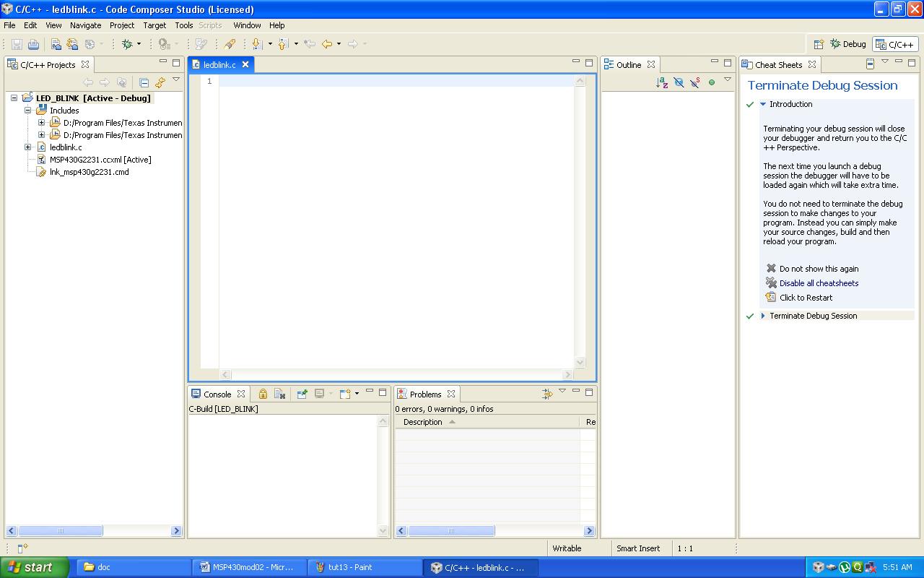Click the Save toolbar icon
Screen dimensions: 924x578
coord(17,44)
